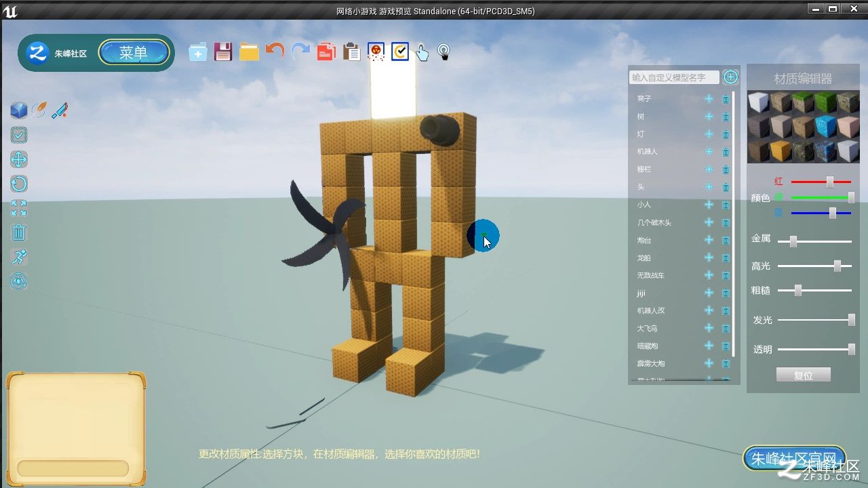Add the 大飞鸟 model with plus icon
This screenshot has width=868, height=488.
709,328
